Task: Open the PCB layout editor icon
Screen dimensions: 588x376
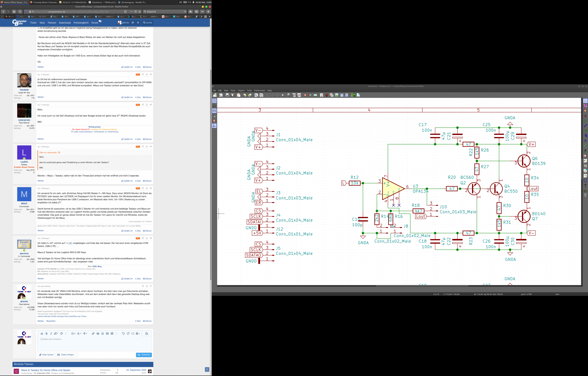Action: 353,95
